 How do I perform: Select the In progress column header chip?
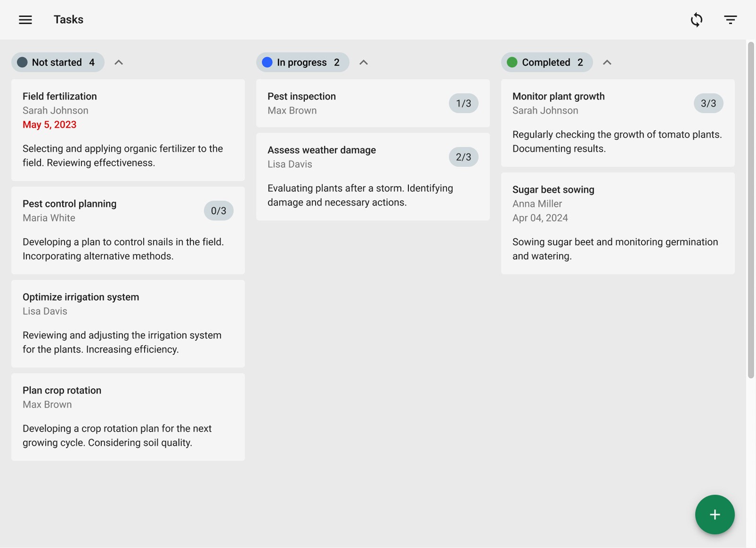point(302,62)
